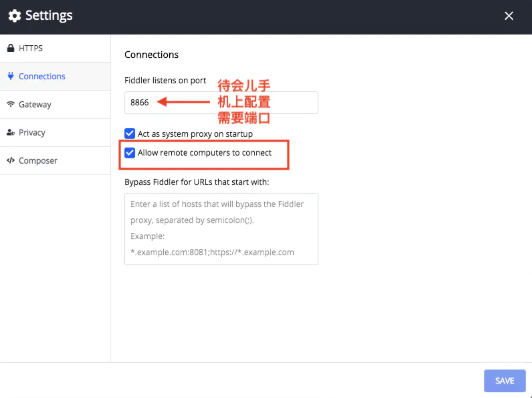
Task: Disable Allow remote computers to connect
Action: [x=130, y=152]
